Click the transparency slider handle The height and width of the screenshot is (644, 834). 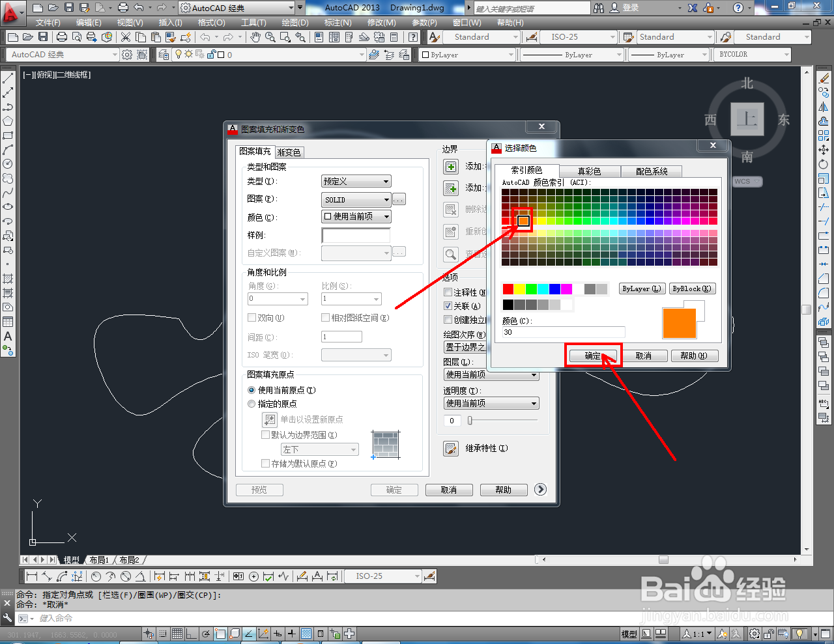[x=469, y=421]
